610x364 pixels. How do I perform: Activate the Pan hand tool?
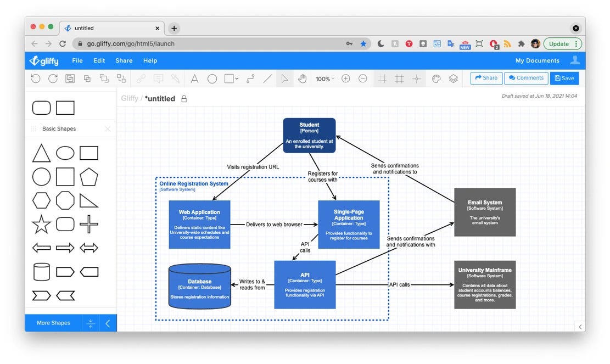click(x=302, y=79)
